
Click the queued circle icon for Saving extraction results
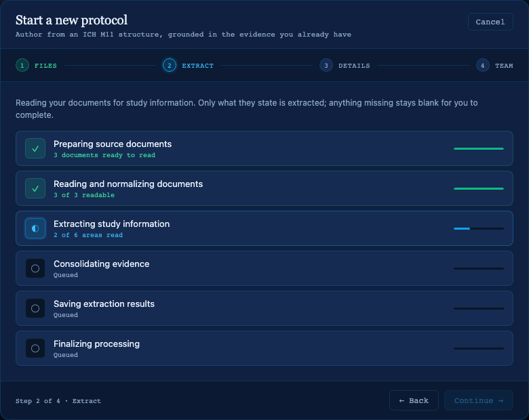pyautogui.click(x=35, y=308)
